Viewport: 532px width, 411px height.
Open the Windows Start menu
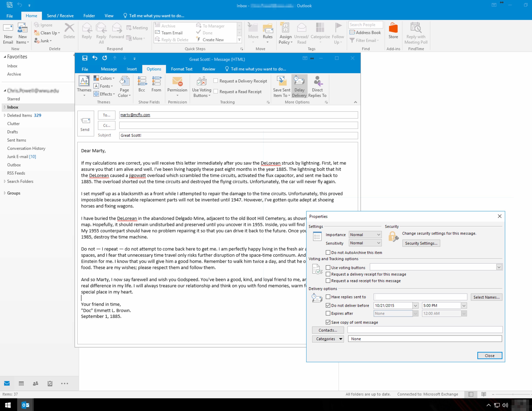(x=8, y=405)
